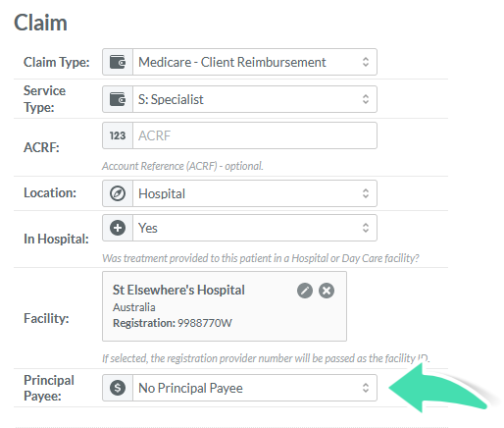Click the Facility card showing Australia
This screenshot has height=428, width=504.
click(225, 306)
